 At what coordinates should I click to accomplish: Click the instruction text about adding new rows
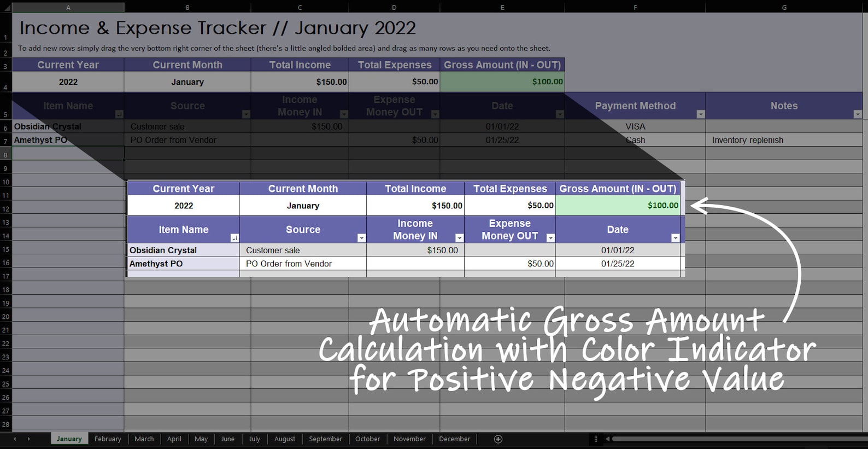284,48
